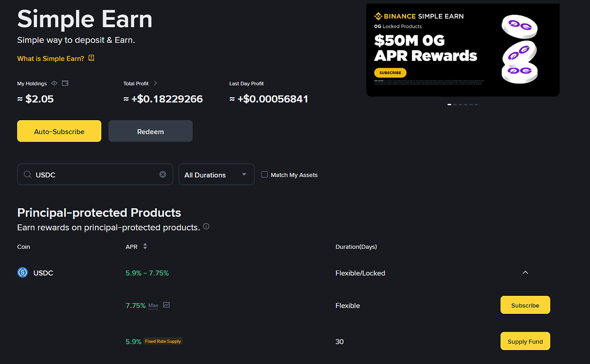Click the Simple Earn page title
Screen dimensions: 590x364
85,19
